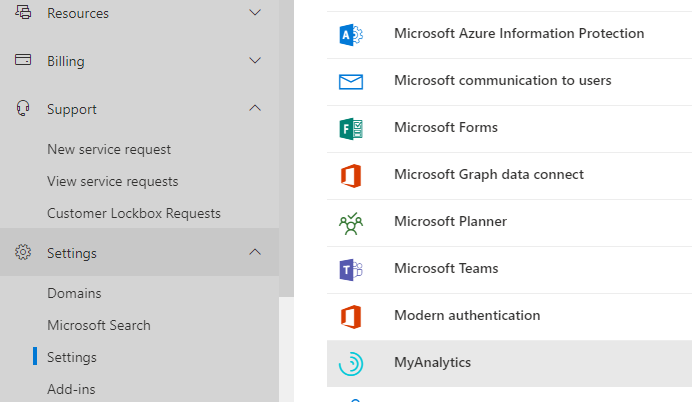Click the Microsoft Forms icon

(x=351, y=129)
